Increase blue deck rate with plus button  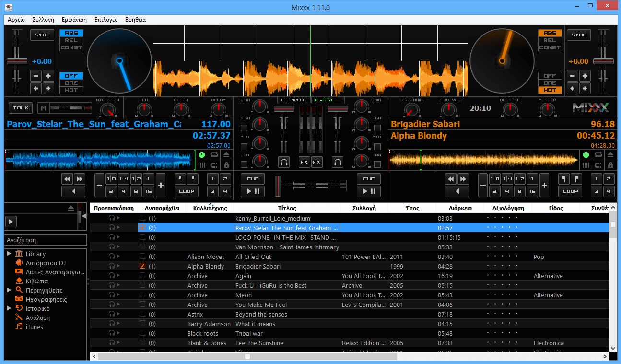pyautogui.click(x=48, y=76)
